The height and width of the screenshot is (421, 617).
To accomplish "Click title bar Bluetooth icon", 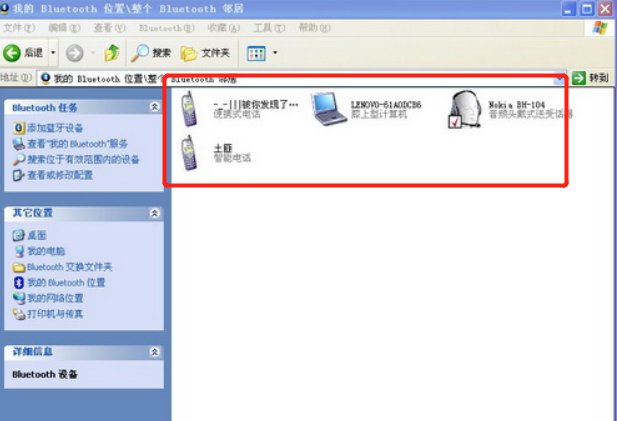I will click(x=5, y=8).
